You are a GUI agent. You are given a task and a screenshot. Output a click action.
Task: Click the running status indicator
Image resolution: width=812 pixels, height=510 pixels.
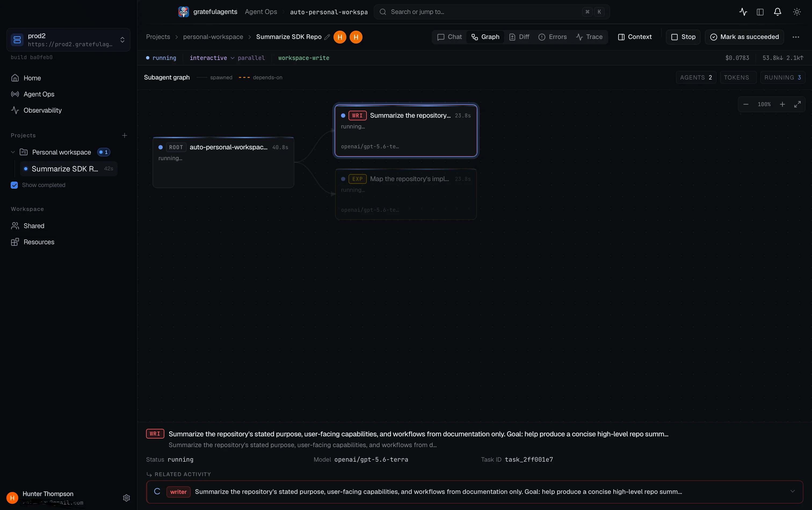(161, 58)
